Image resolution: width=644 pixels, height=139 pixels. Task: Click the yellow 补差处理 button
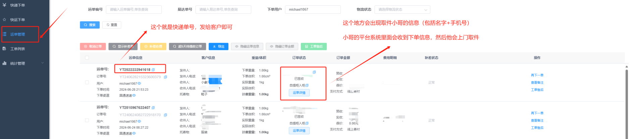[x=153, y=47]
